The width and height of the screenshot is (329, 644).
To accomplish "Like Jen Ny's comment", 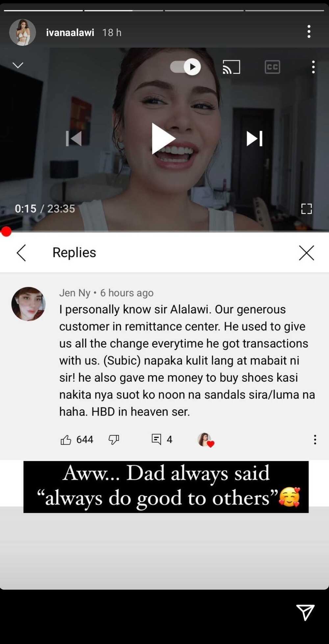I will (x=66, y=440).
